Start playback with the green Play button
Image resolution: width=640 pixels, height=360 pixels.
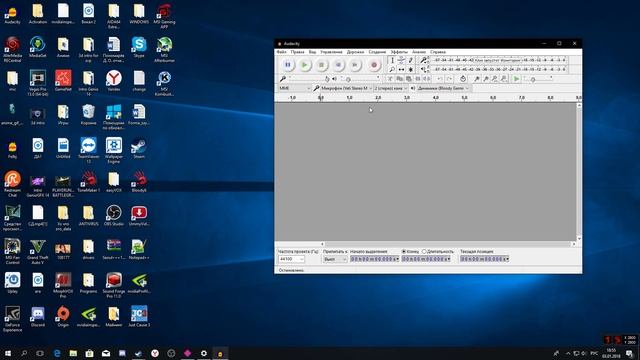point(304,65)
